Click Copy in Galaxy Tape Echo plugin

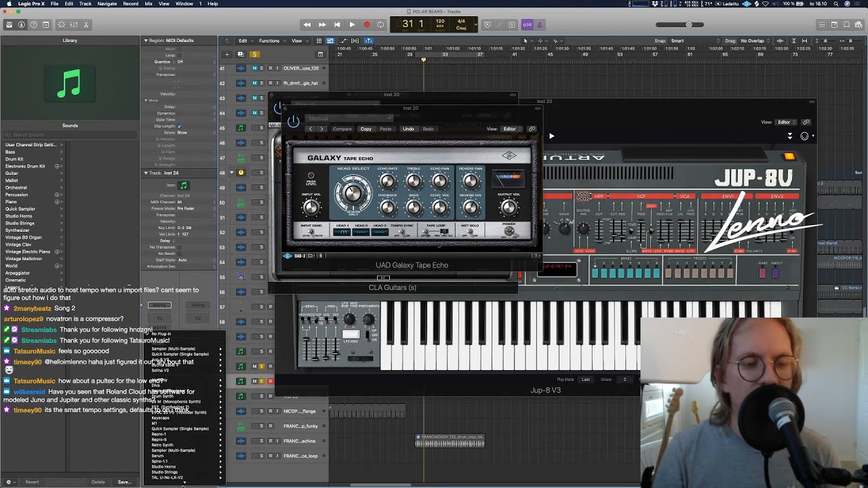(x=366, y=129)
